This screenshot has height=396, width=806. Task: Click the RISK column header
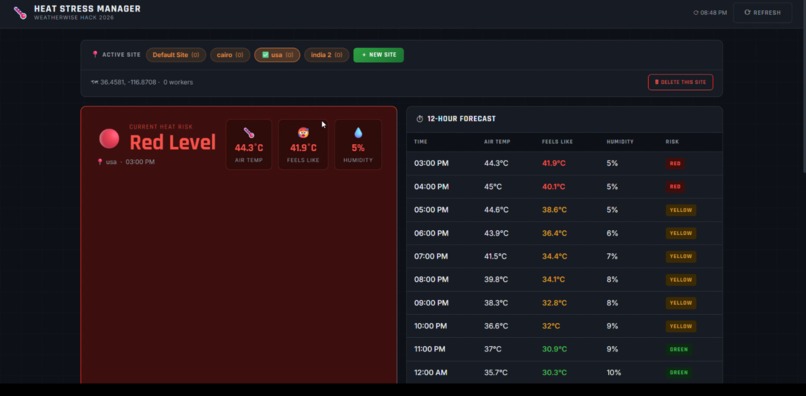pos(672,142)
